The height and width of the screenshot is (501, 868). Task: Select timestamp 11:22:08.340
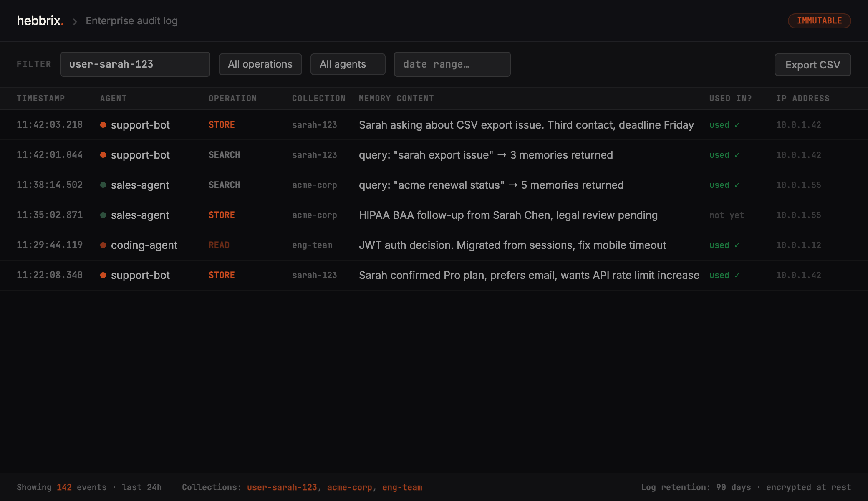(x=50, y=275)
